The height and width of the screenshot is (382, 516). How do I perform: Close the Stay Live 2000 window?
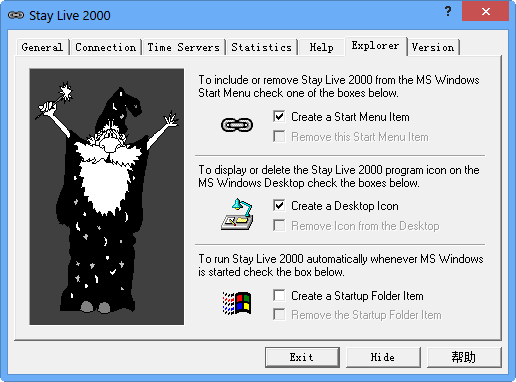coord(486,12)
